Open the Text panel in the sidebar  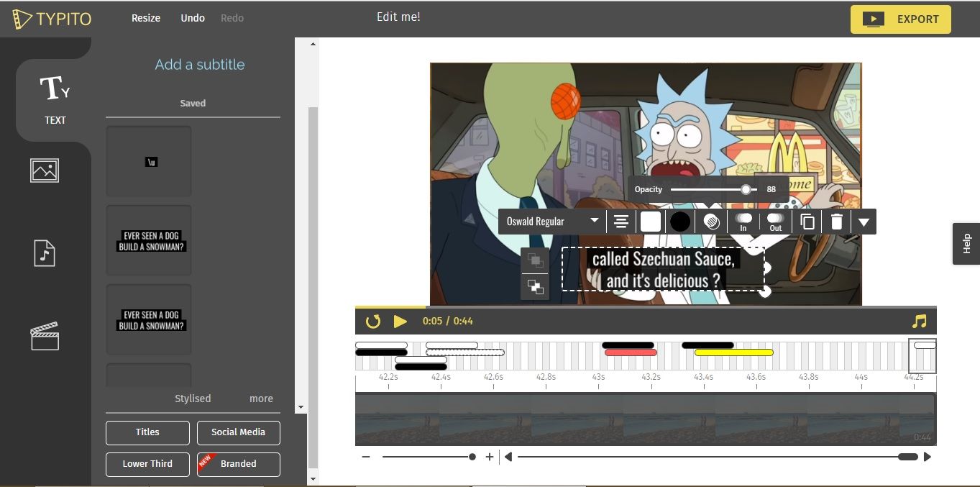pos(55,99)
